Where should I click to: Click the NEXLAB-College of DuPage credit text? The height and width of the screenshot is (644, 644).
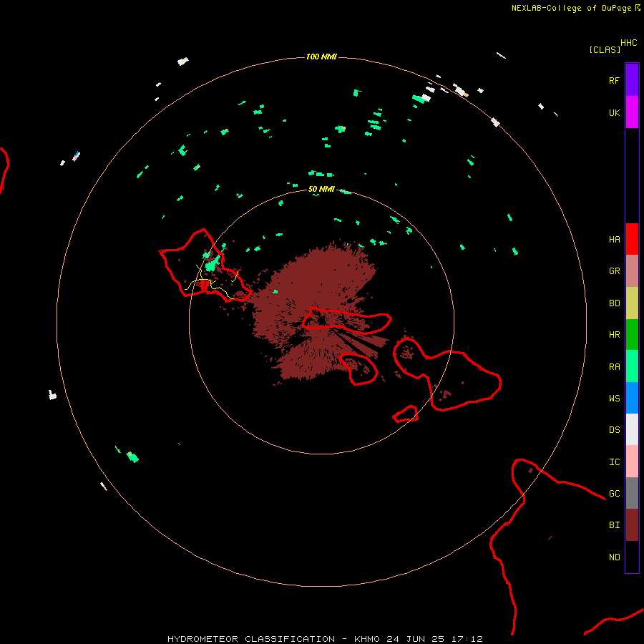point(571,8)
